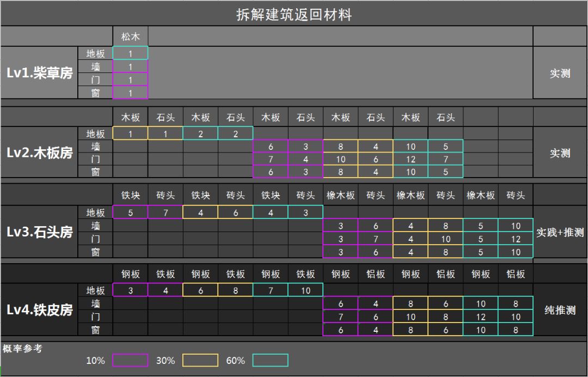Select the Lv1.柴草房 section label

pyautogui.click(x=39, y=73)
